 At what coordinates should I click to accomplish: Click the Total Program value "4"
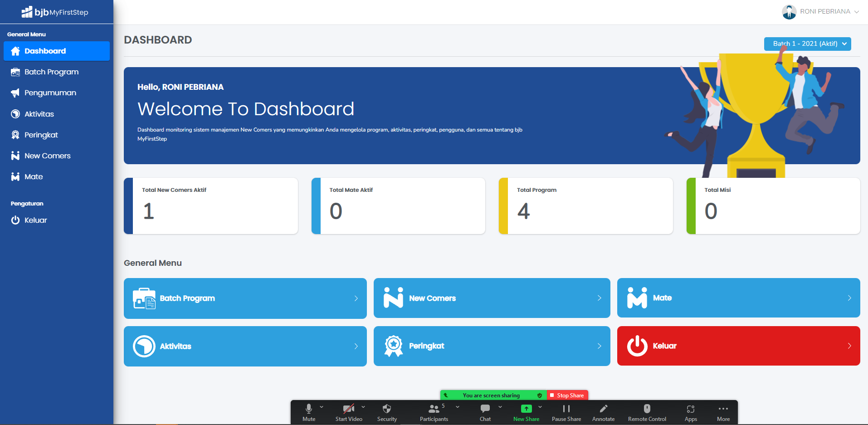pos(523,211)
